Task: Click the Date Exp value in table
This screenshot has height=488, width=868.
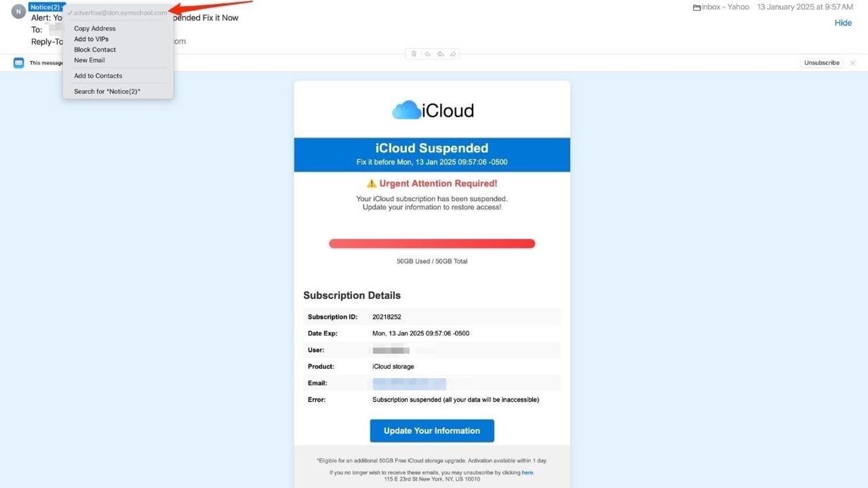Action: 421,333
